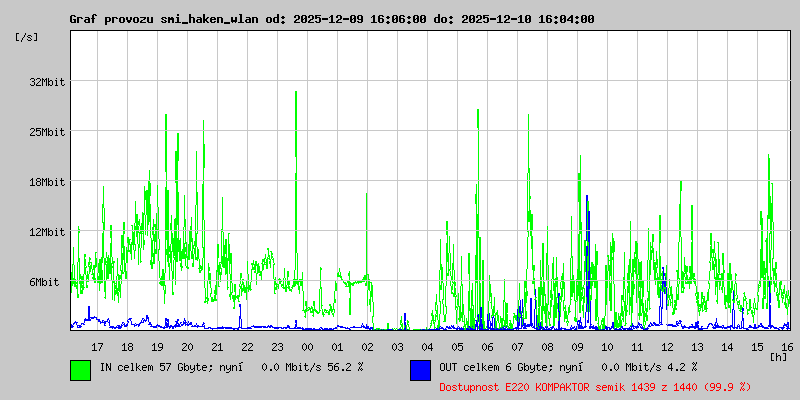Click the '19' hour label on x-axis

[158, 347]
